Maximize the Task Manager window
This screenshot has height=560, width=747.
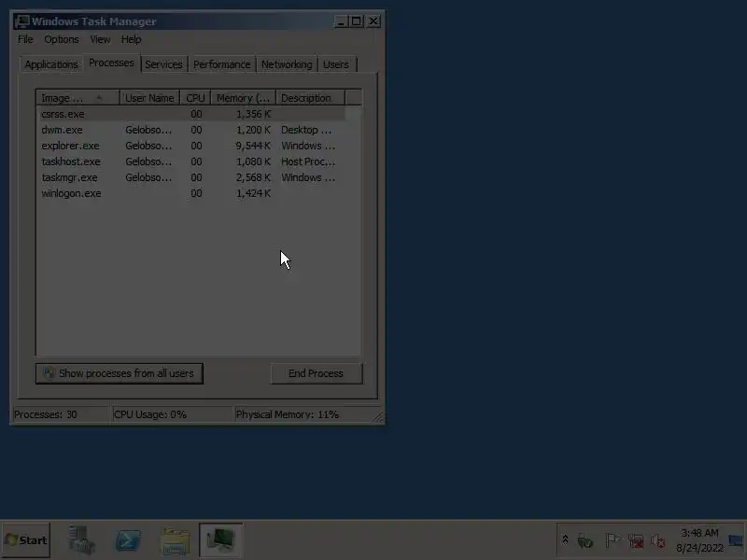(356, 21)
